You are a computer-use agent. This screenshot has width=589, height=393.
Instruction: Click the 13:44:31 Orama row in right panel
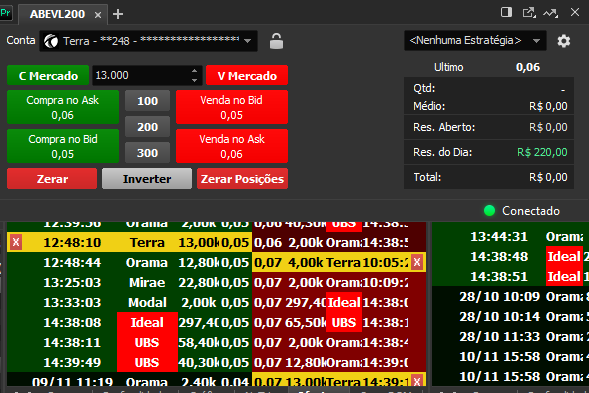tap(510, 236)
